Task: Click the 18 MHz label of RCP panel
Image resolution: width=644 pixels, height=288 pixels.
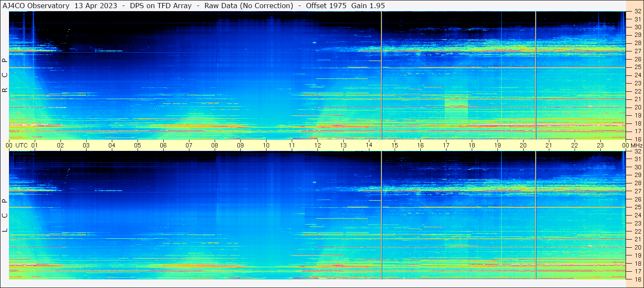Action: pos(638,123)
